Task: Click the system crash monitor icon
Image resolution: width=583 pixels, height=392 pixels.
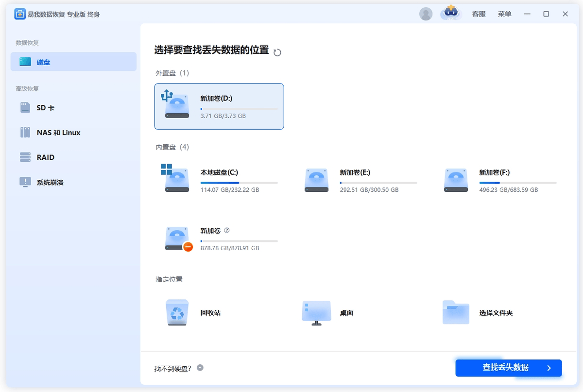Action: click(25, 182)
